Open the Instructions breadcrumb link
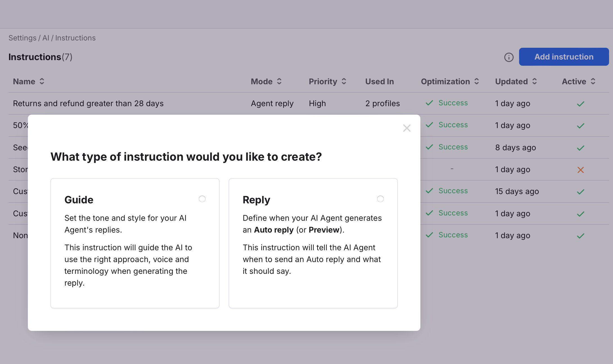The height and width of the screenshot is (364, 613). [x=75, y=38]
